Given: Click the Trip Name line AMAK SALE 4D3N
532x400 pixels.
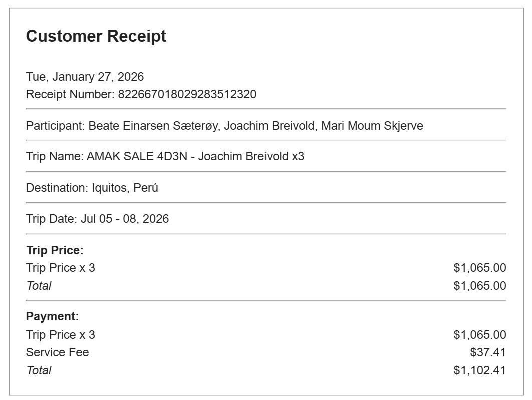Looking at the screenshot, I should pos(165,156).
